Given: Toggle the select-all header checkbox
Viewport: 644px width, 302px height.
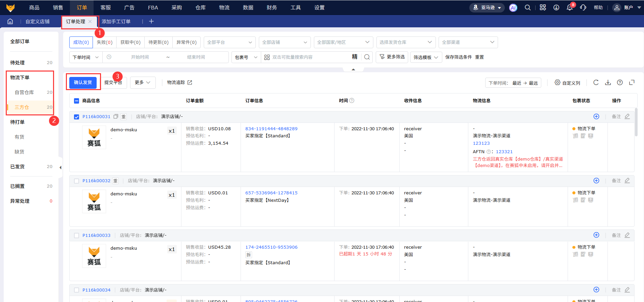Looking at the screenshot, I should pyautogui.click(x=77, y=101).
